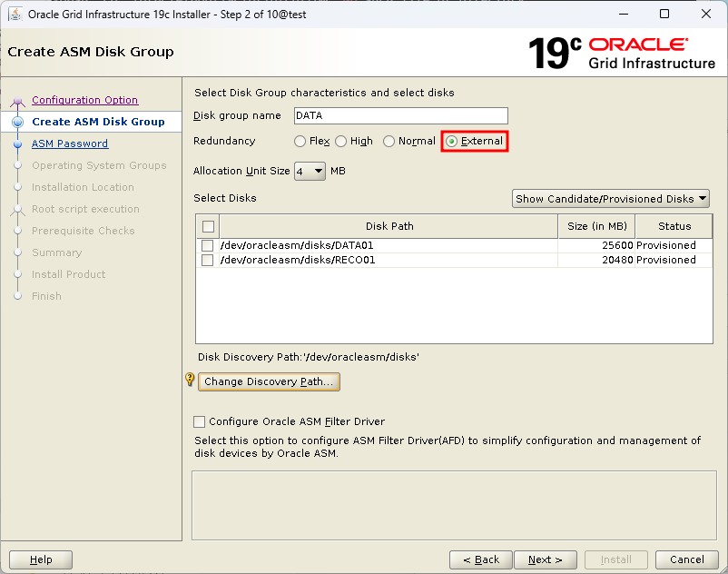Image resolution: width=728 pixels, height=574 pixels.
Task: Click the ASM Password step bullet icon
Action: point(17,144)
